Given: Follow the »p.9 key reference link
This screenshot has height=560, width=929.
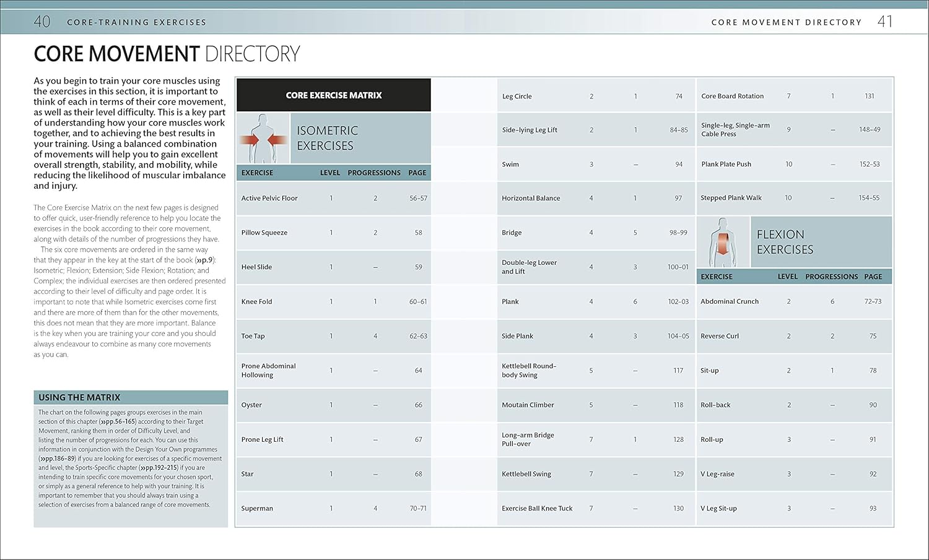Looking at the screenshot, I should point(206,260).
